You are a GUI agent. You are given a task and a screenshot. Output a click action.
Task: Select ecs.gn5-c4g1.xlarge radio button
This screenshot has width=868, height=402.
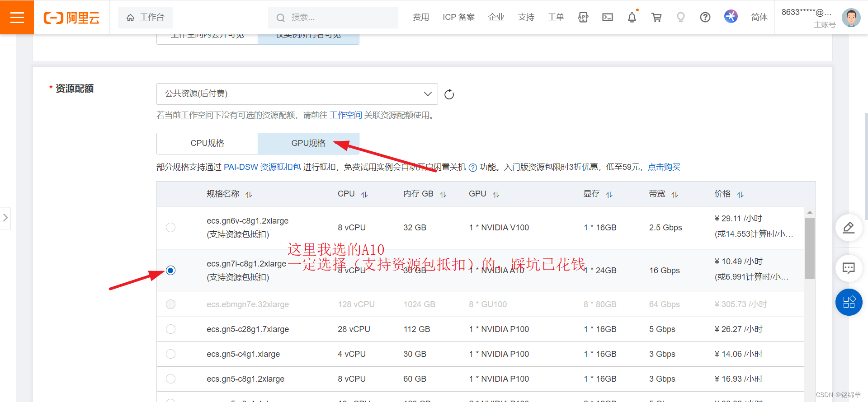point(170,354)
